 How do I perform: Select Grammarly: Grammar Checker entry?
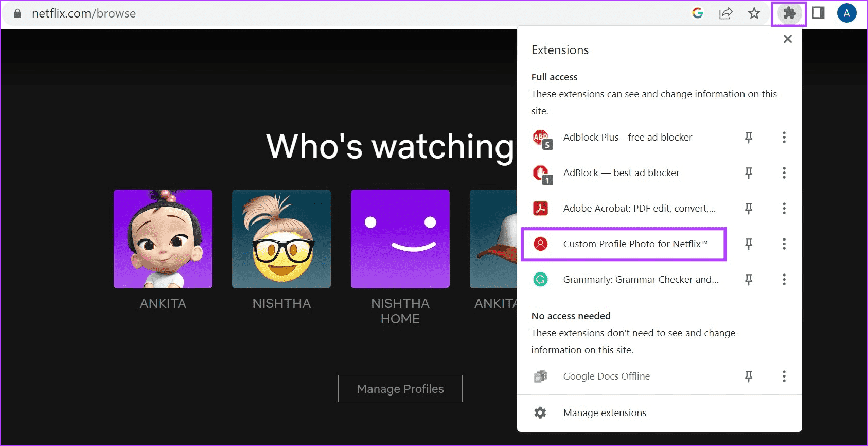[x=641, y=280]
